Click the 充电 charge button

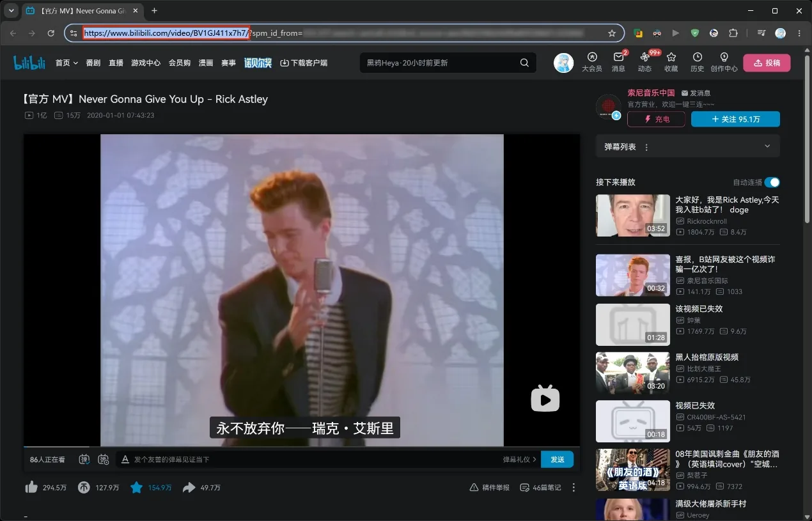point(656,119)
